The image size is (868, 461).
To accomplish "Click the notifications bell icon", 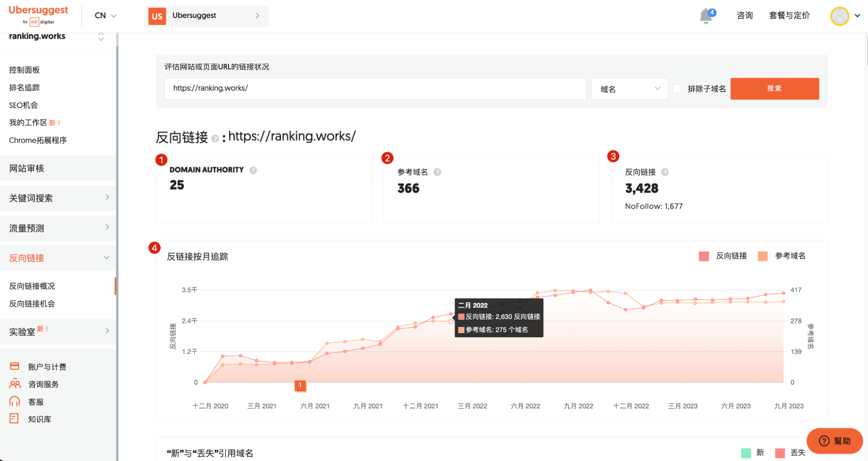I will [x=706, y=16].
